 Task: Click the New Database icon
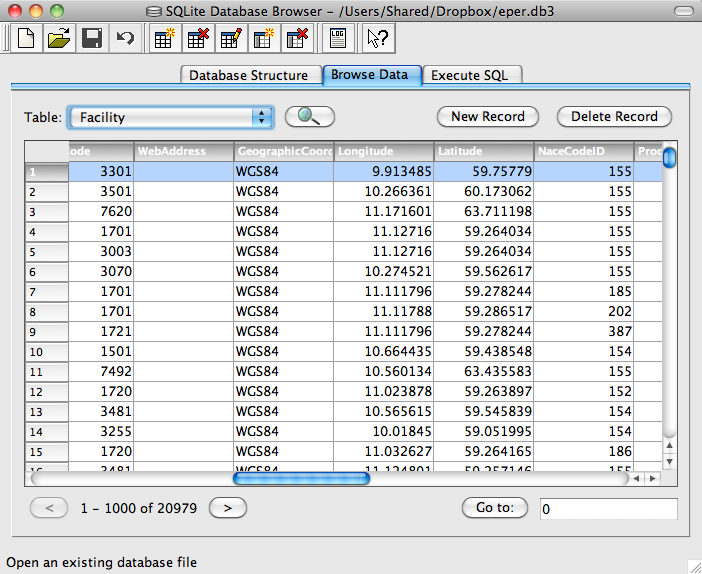pyautogui.click(x=26, y=40)
